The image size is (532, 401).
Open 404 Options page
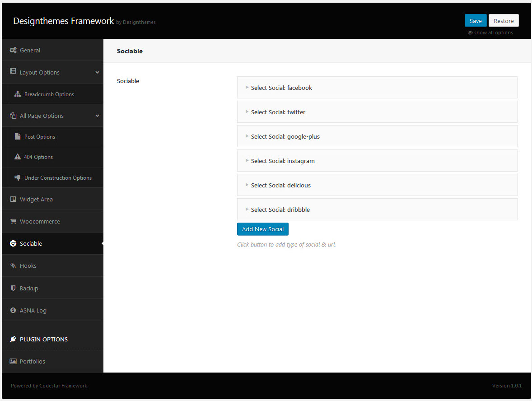(52, 157)
